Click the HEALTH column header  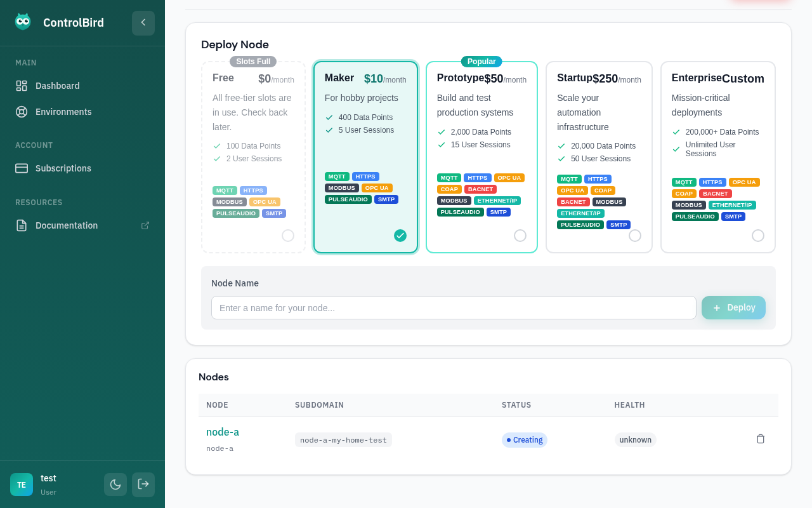click(629, 405)
